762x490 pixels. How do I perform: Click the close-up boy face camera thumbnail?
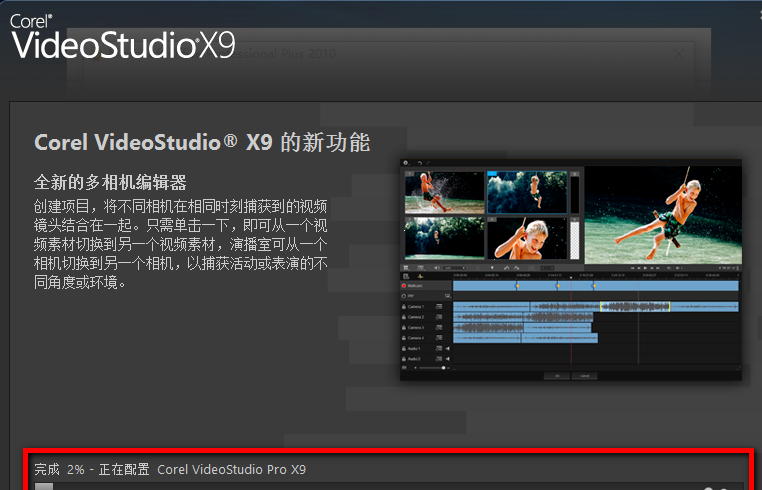click(526, 238)
